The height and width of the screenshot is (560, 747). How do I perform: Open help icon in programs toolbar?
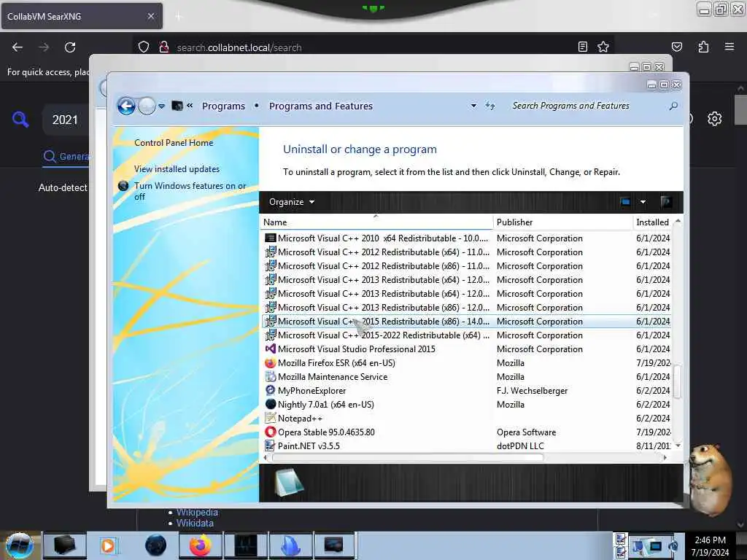667,202
